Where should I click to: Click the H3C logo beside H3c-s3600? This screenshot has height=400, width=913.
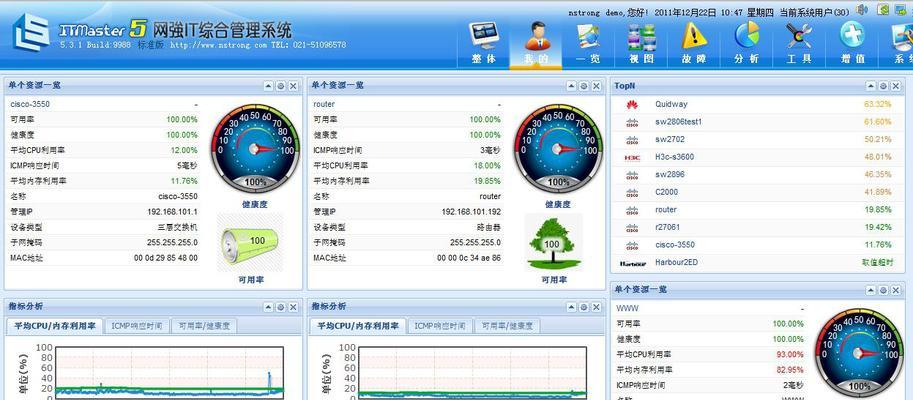coord(632,157)
